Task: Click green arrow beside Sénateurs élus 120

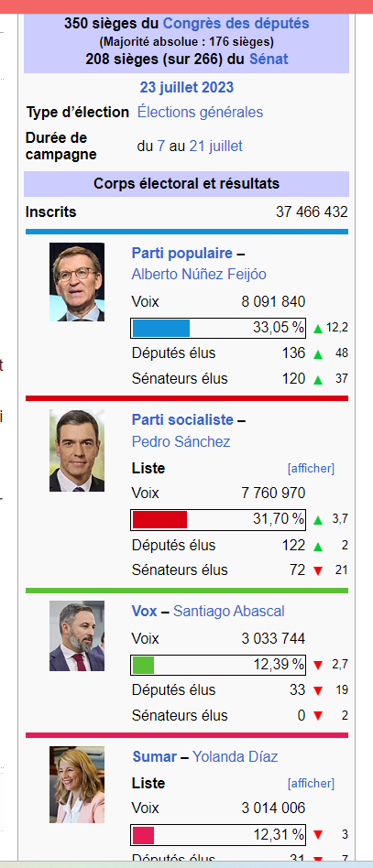Action: tap(318, 379)
